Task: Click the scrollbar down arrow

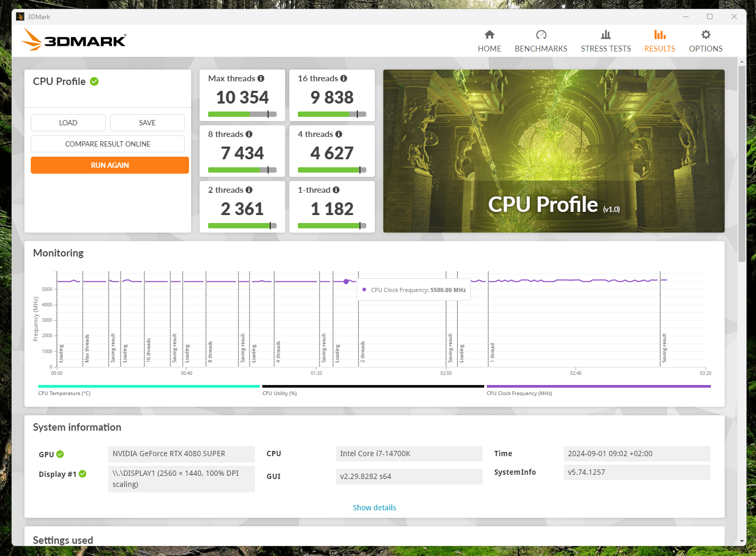Action: [742, 541]
